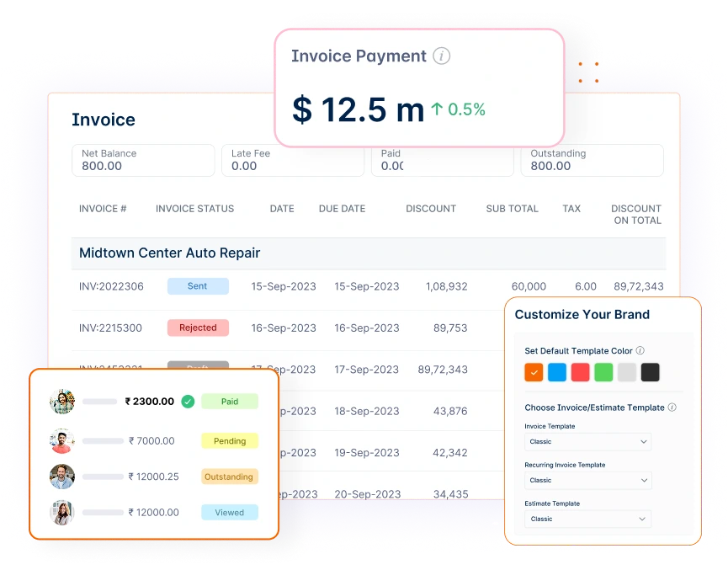728x570 pixels.
Task: Click the Rejected status badge for INV:2215300
Action: [198, 328]
